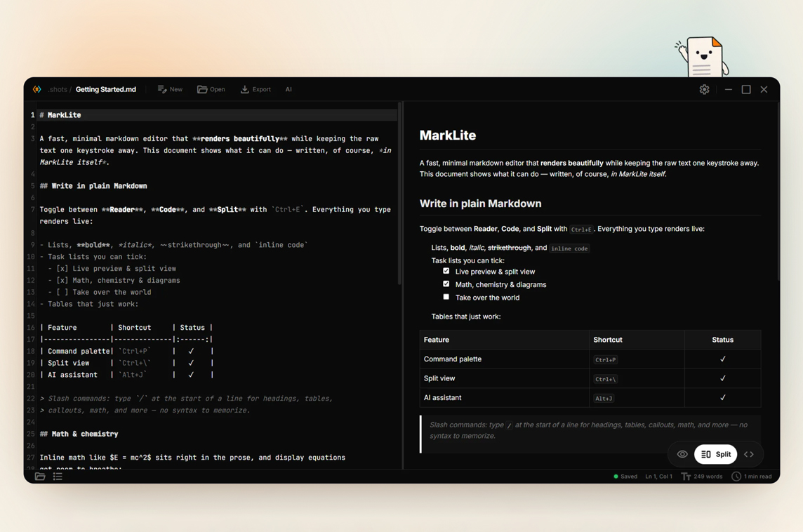Click the '- [ ] Take over the world' source line
Image resolution: width=803 pixels, height=532 pixels.
pos(100,292)
